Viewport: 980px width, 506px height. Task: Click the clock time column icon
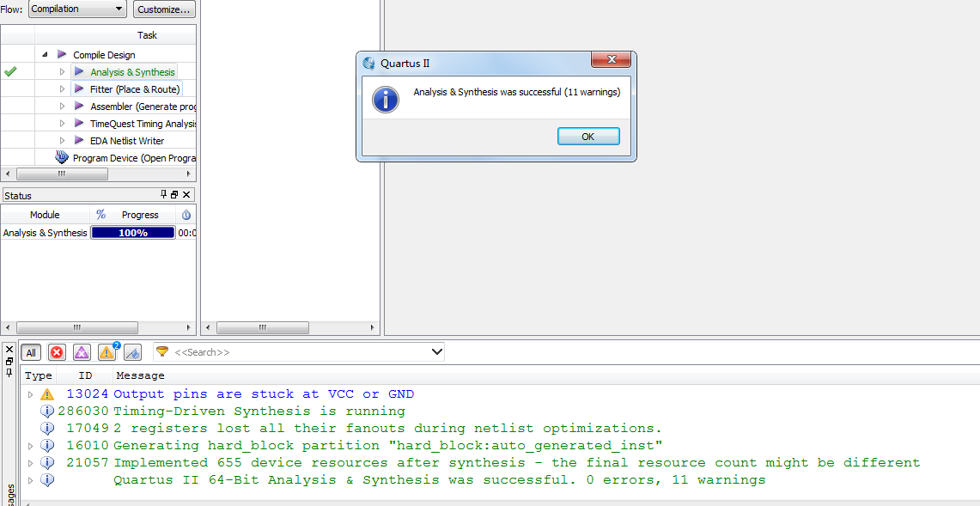click(186, 215)
